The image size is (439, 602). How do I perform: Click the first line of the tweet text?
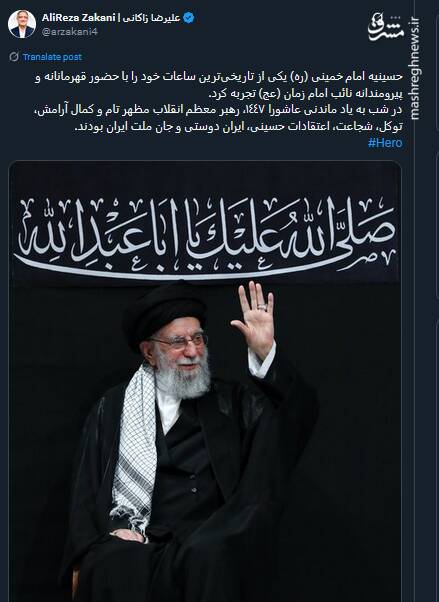[219, 77]
